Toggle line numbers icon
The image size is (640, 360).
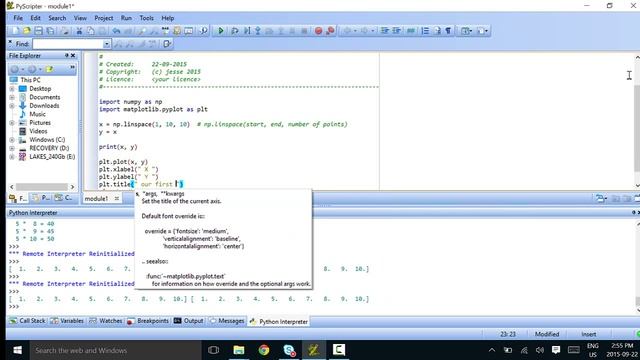425,31
